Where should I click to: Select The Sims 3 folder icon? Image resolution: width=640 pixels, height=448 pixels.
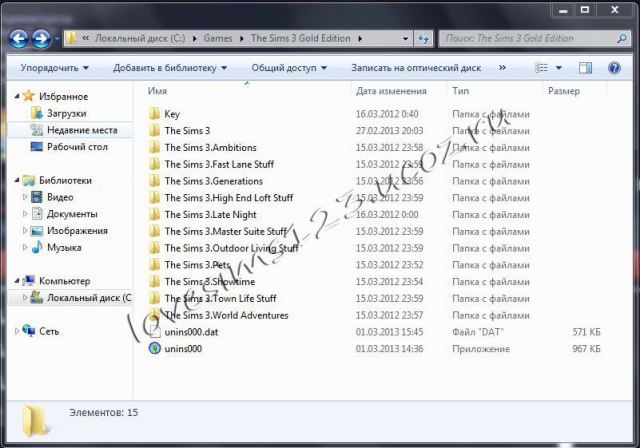pyautogui.click(x=154, y=131)
